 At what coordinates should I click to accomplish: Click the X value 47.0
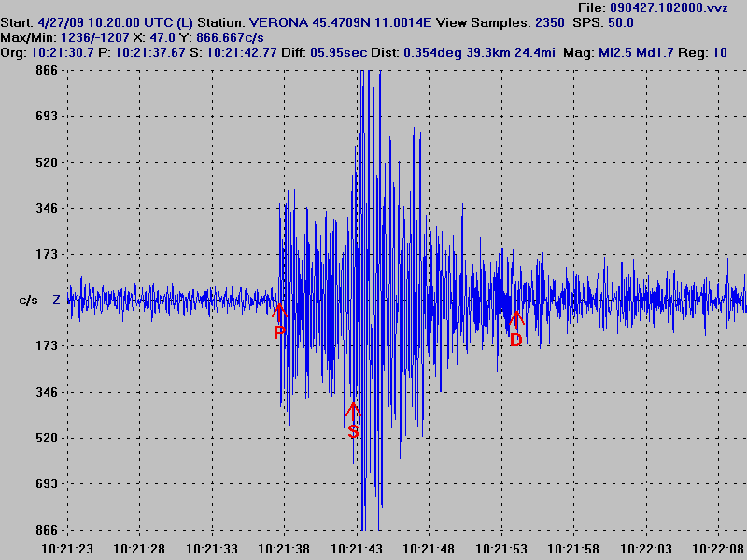pyautogui.click(x=162, y=37)
